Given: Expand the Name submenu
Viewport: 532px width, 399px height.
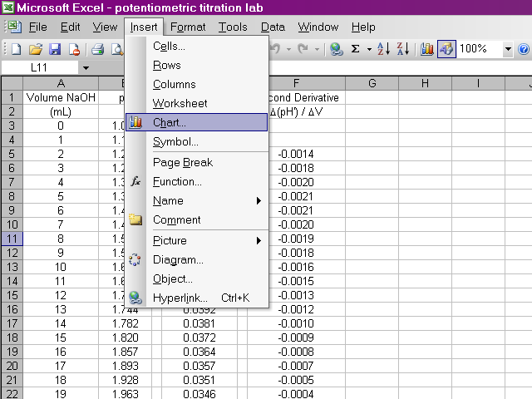Looking at the screenshot, I should (x=259, y=201).
